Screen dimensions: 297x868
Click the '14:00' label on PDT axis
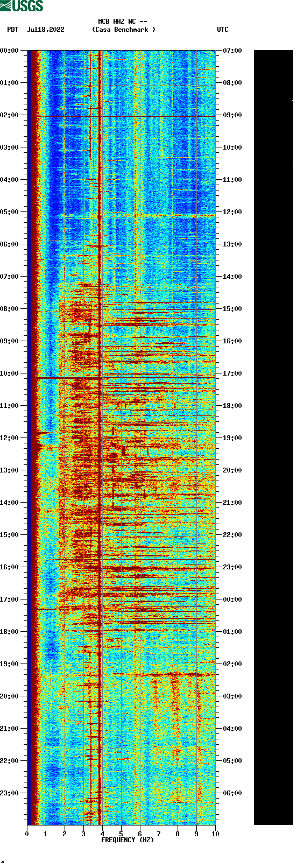pos(9,503)
